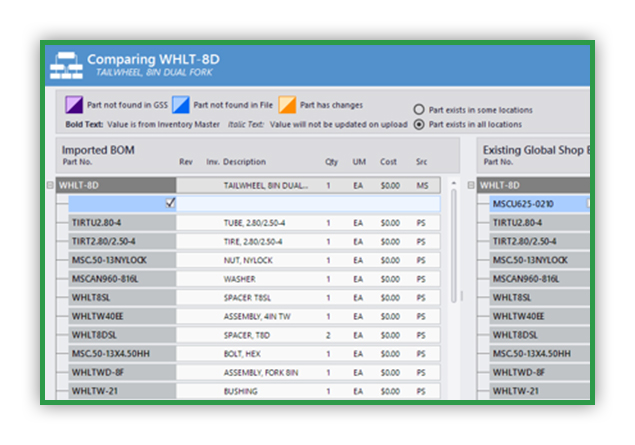635x445 pixels.
Task: Click the purple Part not found in GSS swatch
Action: point(74,105)
